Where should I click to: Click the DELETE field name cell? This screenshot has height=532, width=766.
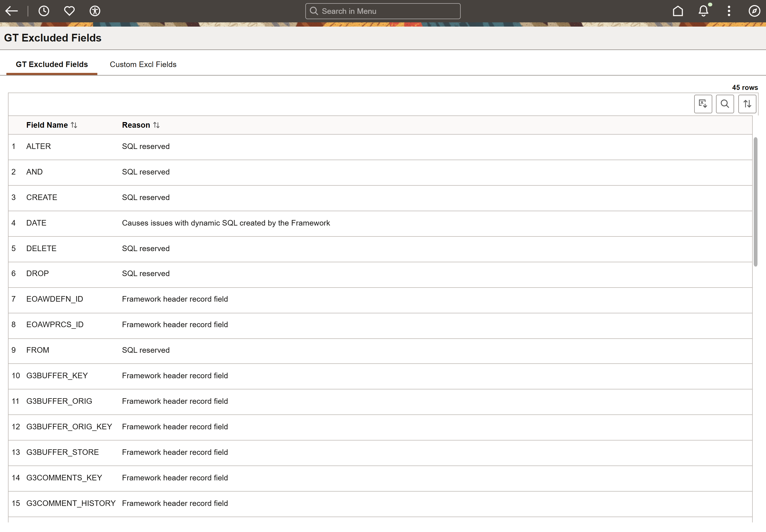[x=41, y=248]
